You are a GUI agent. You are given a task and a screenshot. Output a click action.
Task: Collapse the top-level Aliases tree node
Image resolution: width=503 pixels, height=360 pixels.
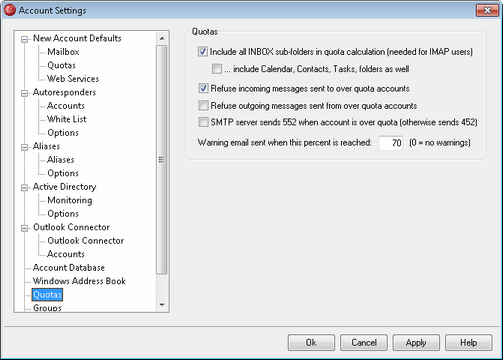click(24, 147)
